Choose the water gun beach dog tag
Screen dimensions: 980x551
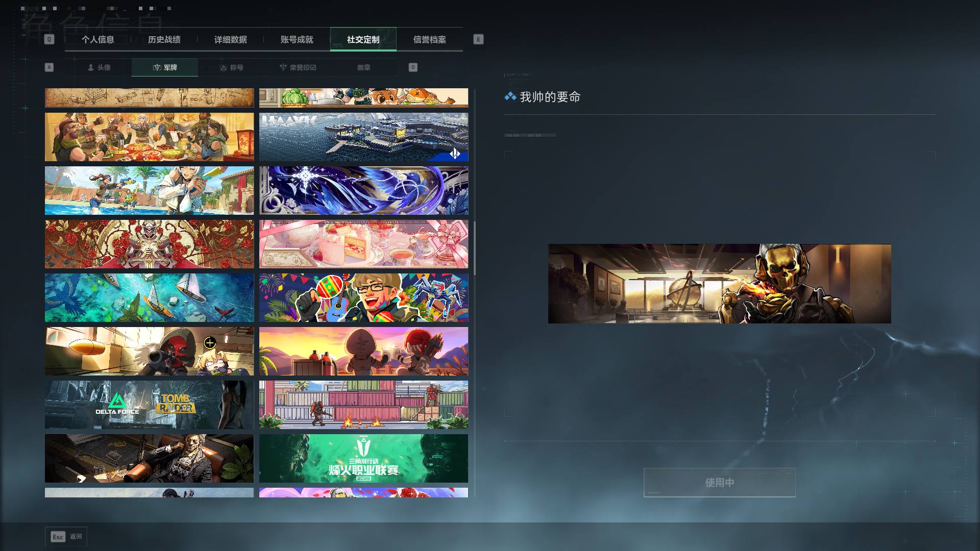pos(149,191)
